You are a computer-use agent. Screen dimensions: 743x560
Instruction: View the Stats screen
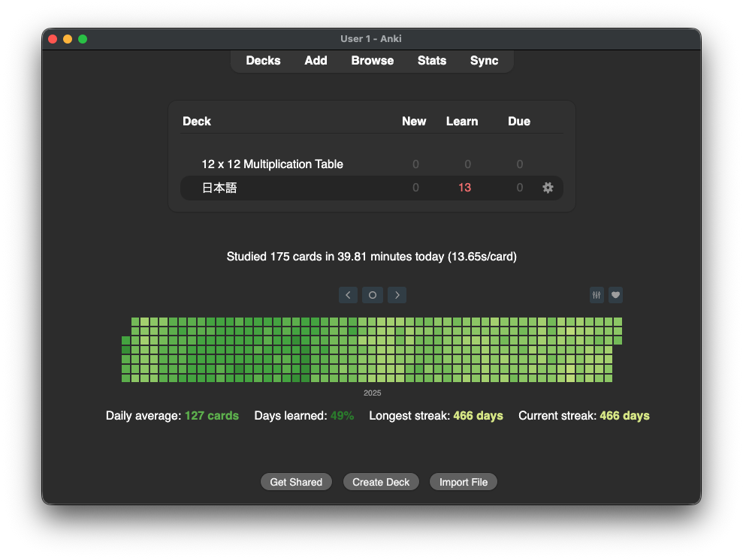tap(432, 61)
